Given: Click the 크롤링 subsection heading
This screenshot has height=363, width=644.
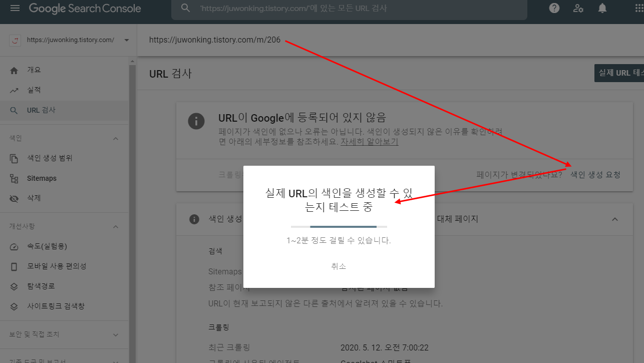Looking at the screenshot, I should [219, 327].
